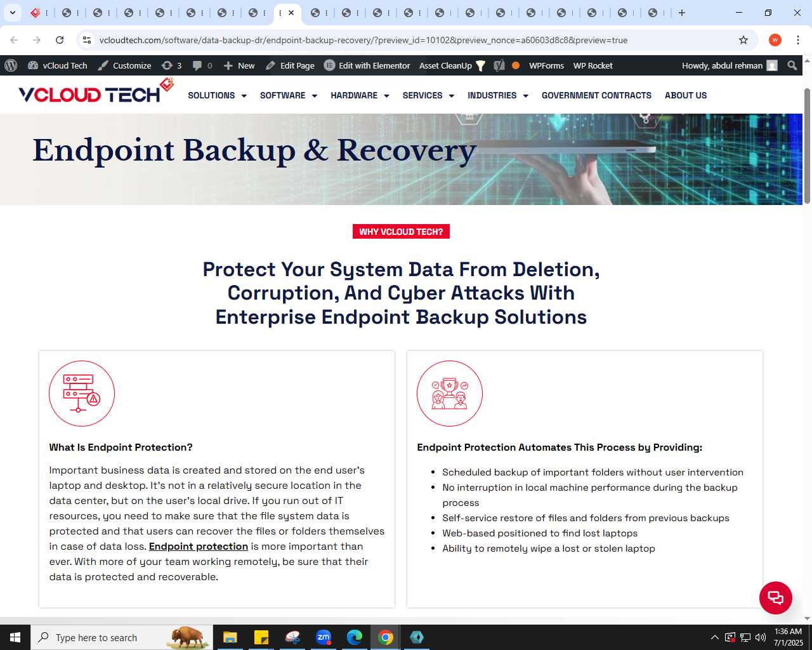Screen dimensions: 812x650
Task: Click 'Web-based positioned to find lost laptops'
Action: [540, 533]
